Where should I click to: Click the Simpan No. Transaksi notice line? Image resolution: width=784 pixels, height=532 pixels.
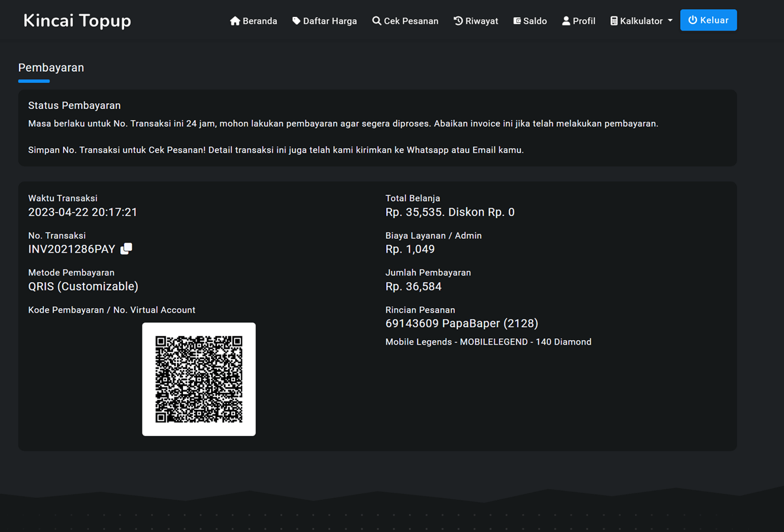276,150
